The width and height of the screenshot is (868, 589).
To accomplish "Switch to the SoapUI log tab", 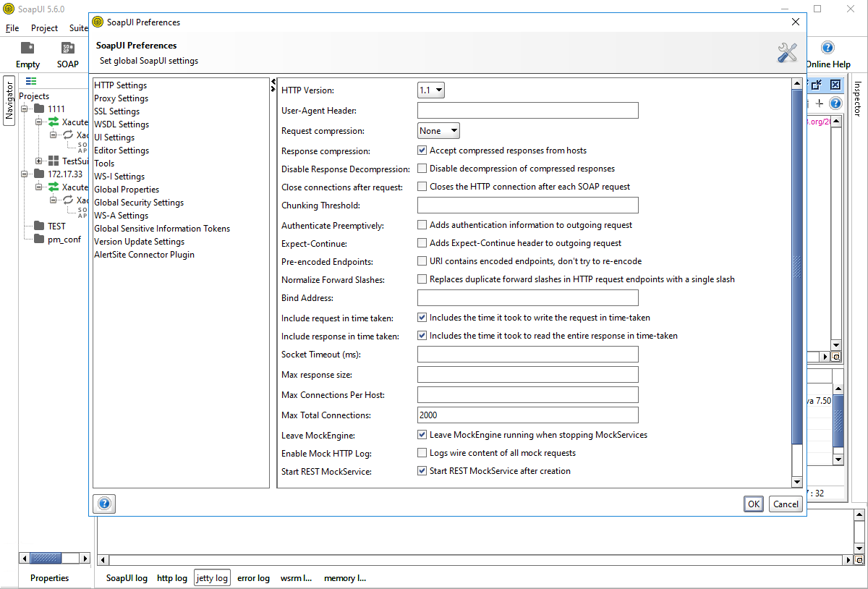I will point(127,578).
